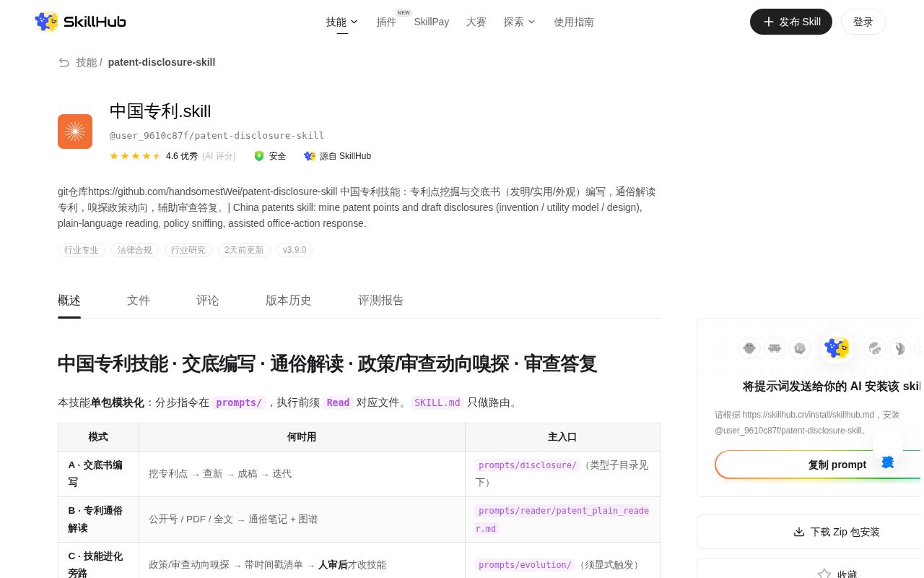Click the 4.6 优秀 rating text
Image resolution: width=924 pixels, height=578 pixels.
point(182,156)
